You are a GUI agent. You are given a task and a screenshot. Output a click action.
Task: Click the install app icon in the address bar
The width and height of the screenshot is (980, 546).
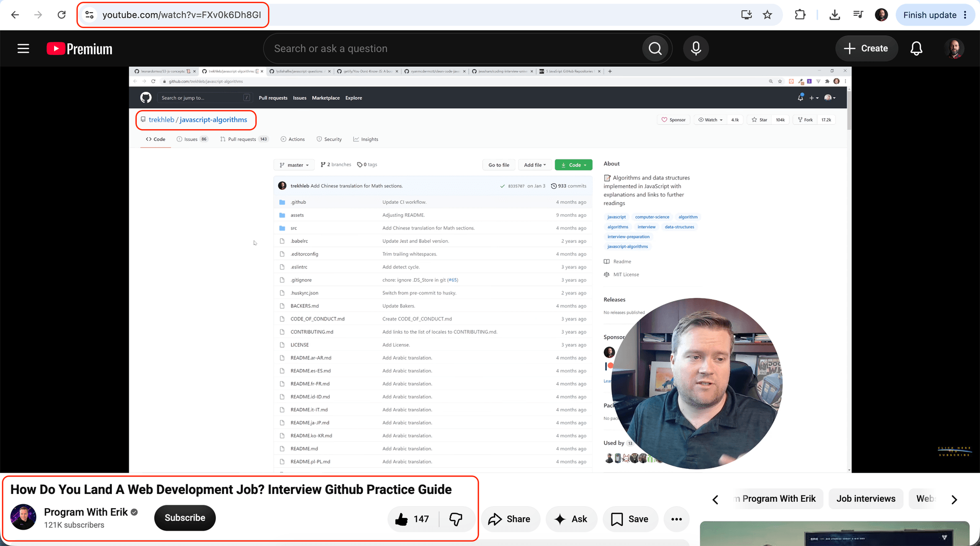coord(747,15)
